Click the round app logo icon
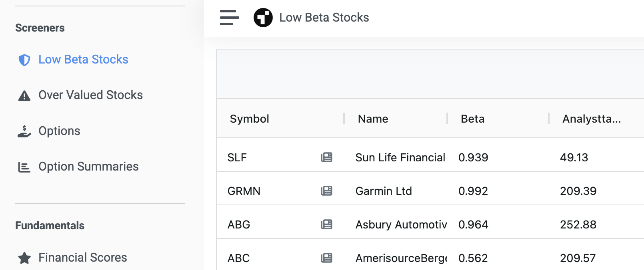The height and width of the screenshot is (270, 644). tap(263, 18)
